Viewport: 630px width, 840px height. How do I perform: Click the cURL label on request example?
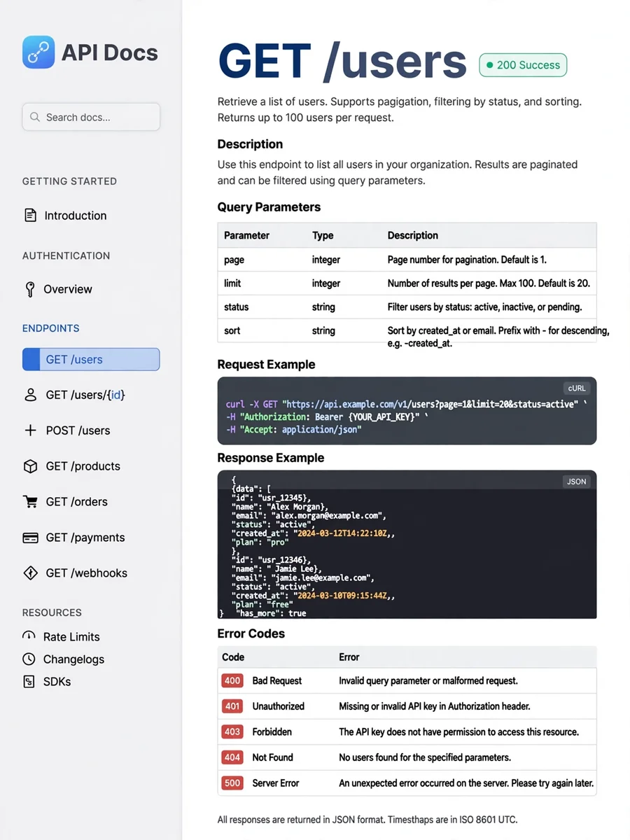576,388
